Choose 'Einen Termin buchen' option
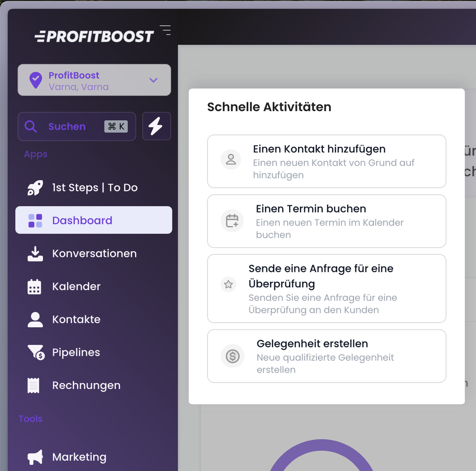The height and width of the screenshot is (471, 476). click(326, 221)
